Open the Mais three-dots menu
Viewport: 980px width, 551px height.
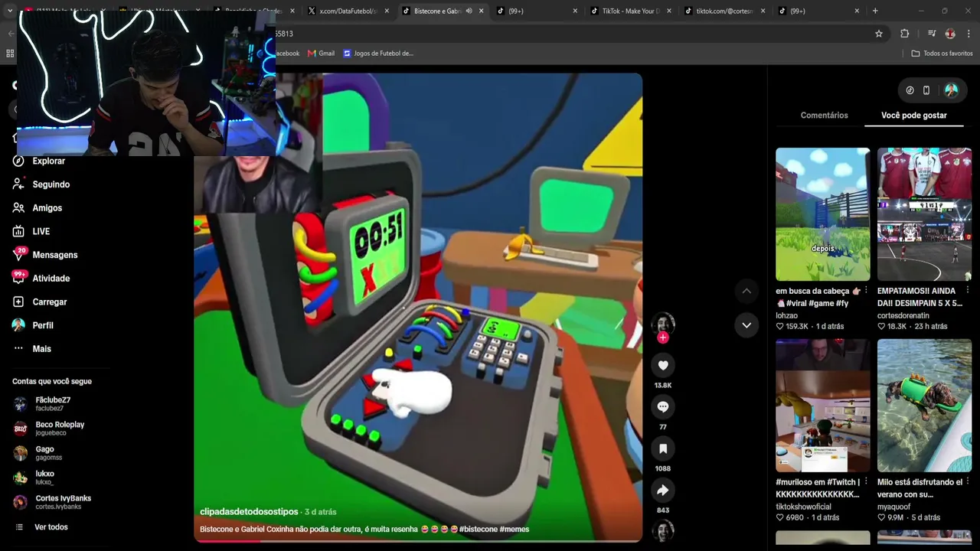pyautogui.click(x=18, y=349)
